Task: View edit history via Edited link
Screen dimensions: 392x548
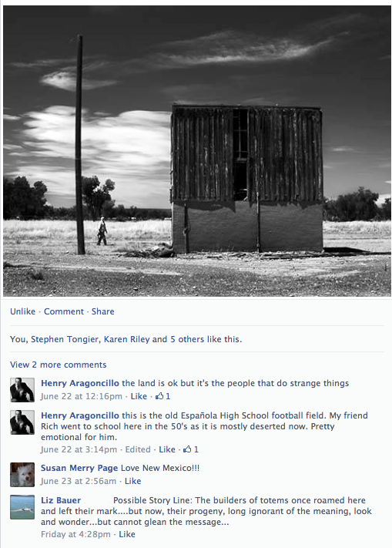Action: 138,449
